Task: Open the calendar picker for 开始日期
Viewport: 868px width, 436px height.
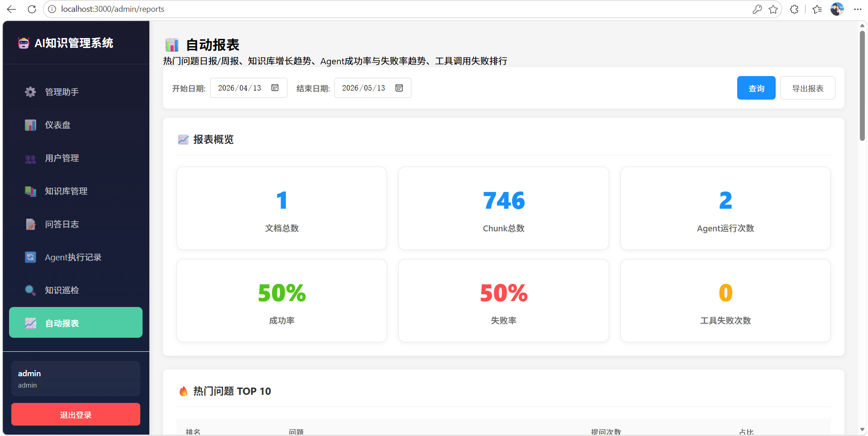Action: click(x=275, y=88)
